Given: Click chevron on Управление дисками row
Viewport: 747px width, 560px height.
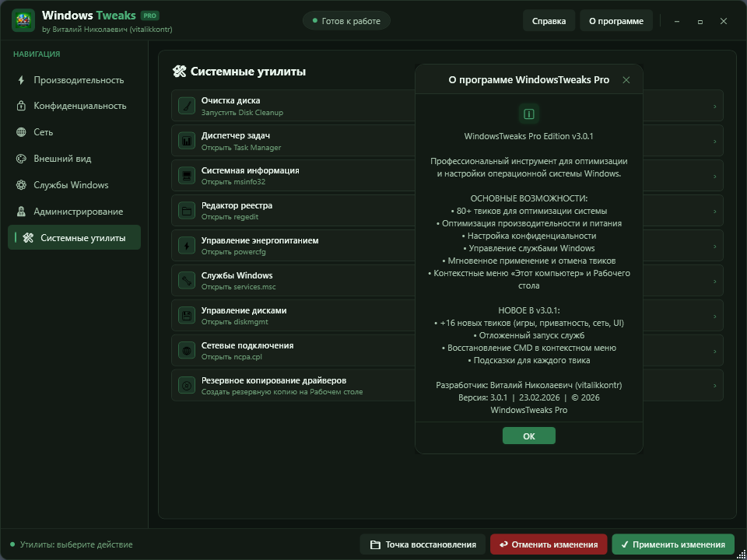Looking at the screenshot, I should pos(714,317).
